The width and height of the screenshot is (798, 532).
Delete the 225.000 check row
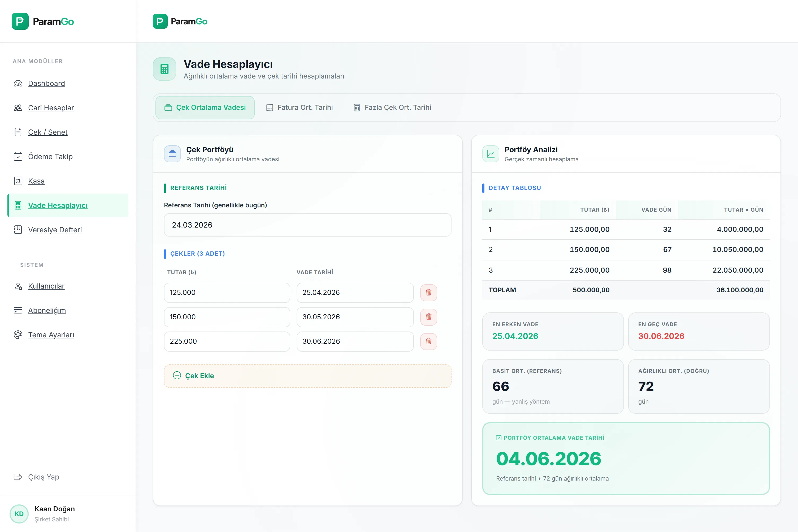pos(428,341)
